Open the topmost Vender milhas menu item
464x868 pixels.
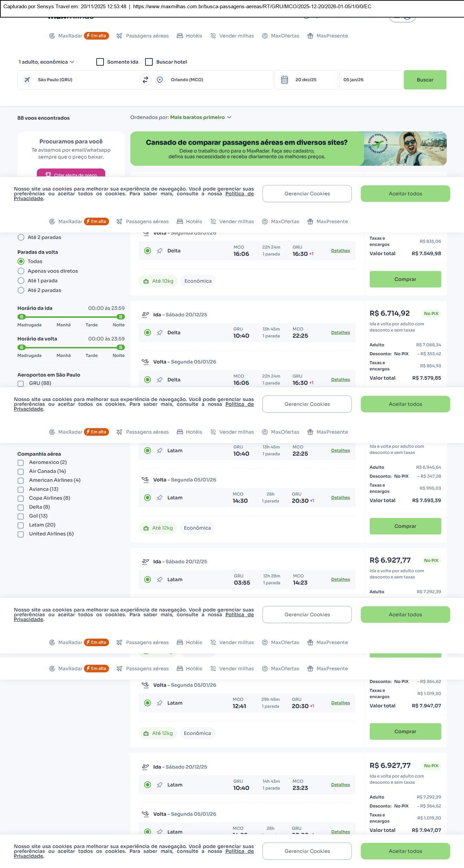[x=232, y=36]
